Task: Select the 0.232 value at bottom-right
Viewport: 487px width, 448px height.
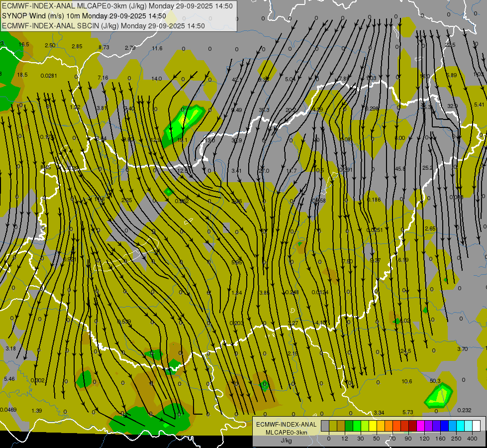Action: pyautogui.click(x=464, y=410)
